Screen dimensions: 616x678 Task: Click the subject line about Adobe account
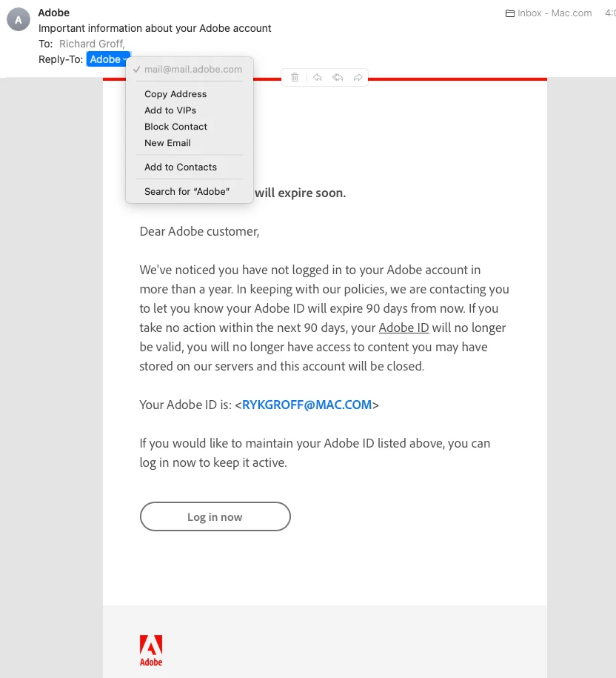(x=155, y=28)
